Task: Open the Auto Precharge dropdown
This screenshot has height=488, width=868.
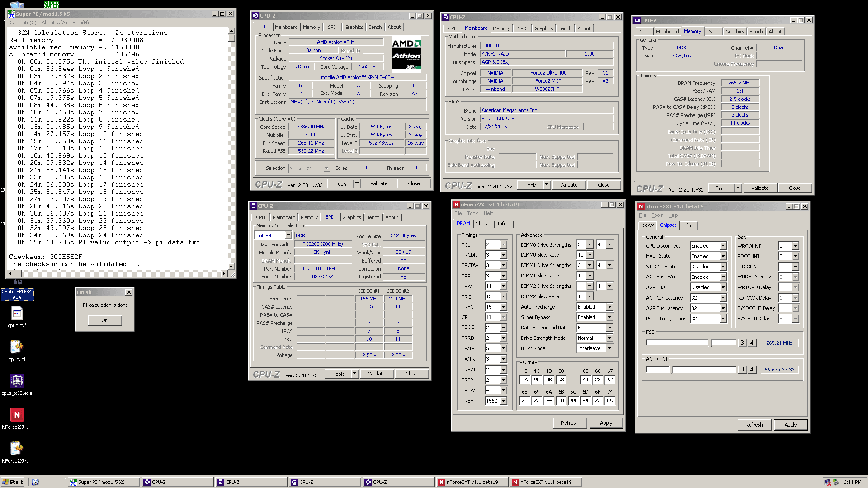Action: (609, 307)
